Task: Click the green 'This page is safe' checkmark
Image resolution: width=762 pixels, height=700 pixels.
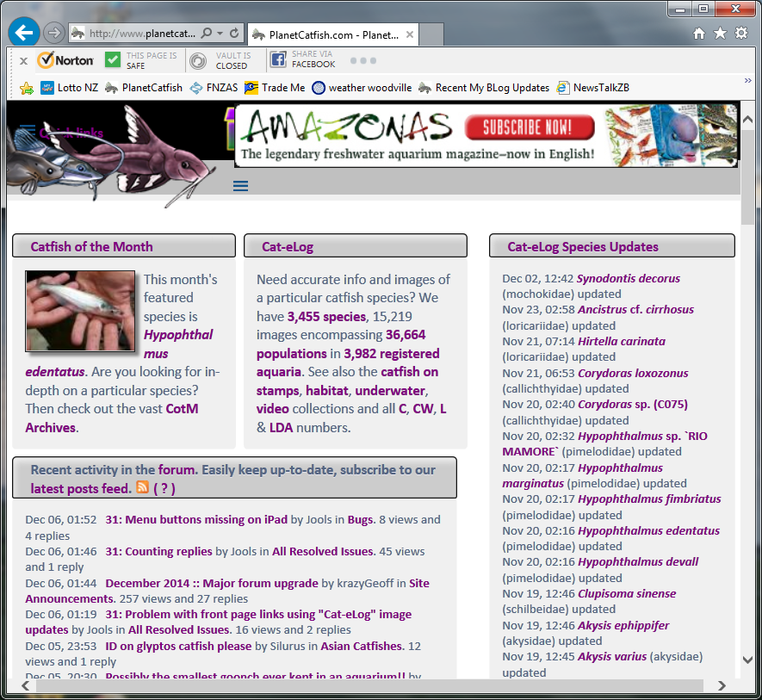Action: (112, 60)
